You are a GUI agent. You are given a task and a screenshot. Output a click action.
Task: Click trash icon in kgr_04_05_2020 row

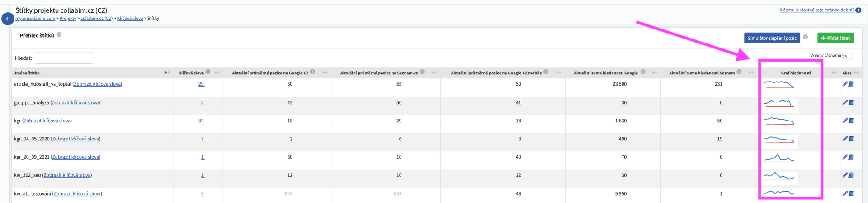point(851,139)
